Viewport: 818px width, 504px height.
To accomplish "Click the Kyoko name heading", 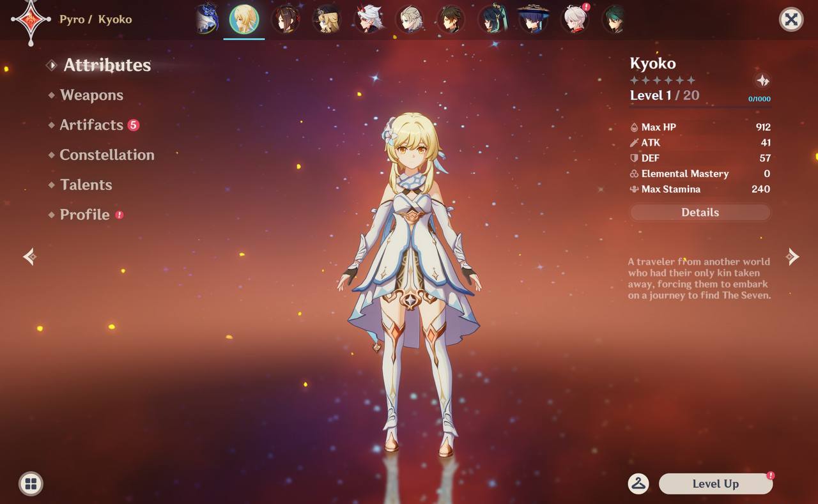I will [653, 63].
